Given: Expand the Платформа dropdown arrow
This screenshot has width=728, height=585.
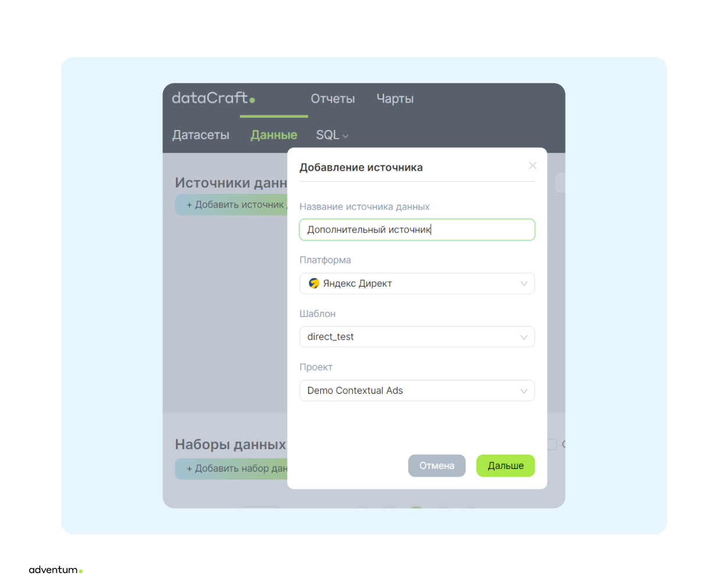Looking at the screenshot, I should (524, 284).
